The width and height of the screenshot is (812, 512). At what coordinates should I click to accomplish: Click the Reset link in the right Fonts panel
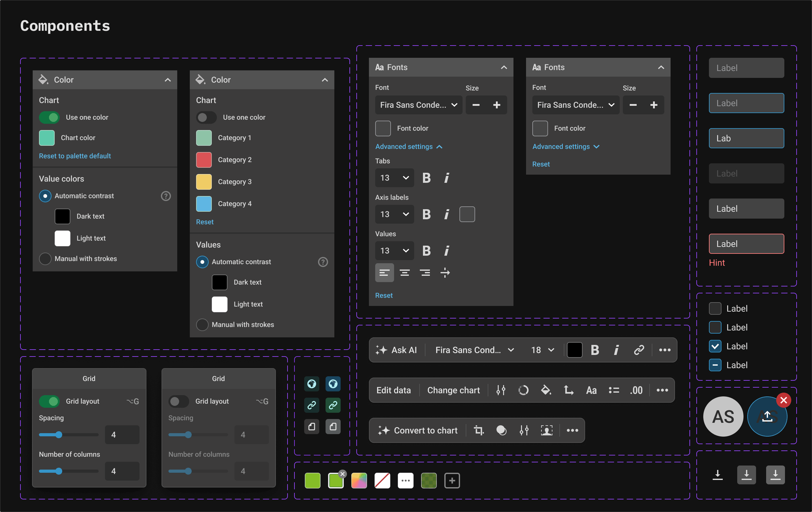point(541,164)
